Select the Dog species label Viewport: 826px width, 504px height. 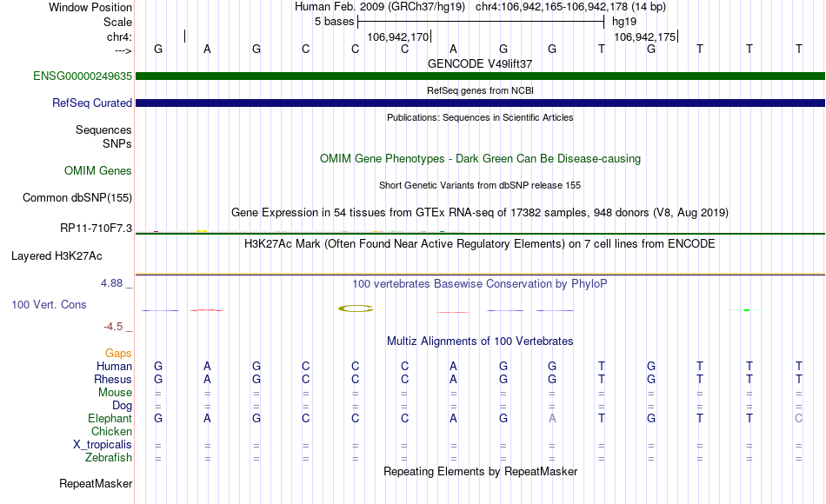(x=122, y=406)
